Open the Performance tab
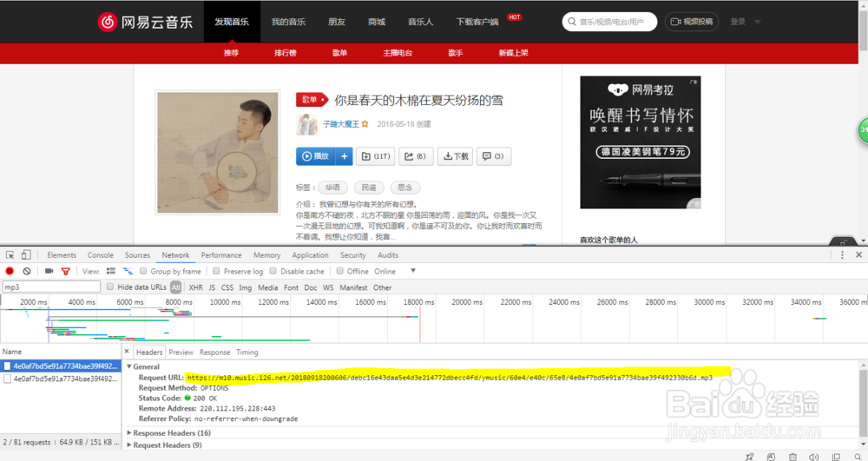Viewport: 868px width, 461px height. (221, 255)
